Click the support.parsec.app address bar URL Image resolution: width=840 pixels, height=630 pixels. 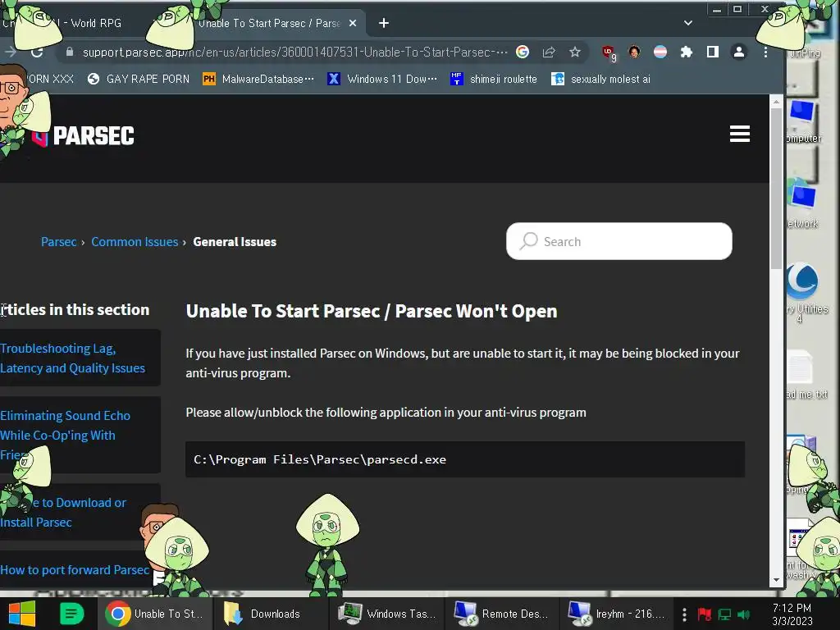(294, 52)
